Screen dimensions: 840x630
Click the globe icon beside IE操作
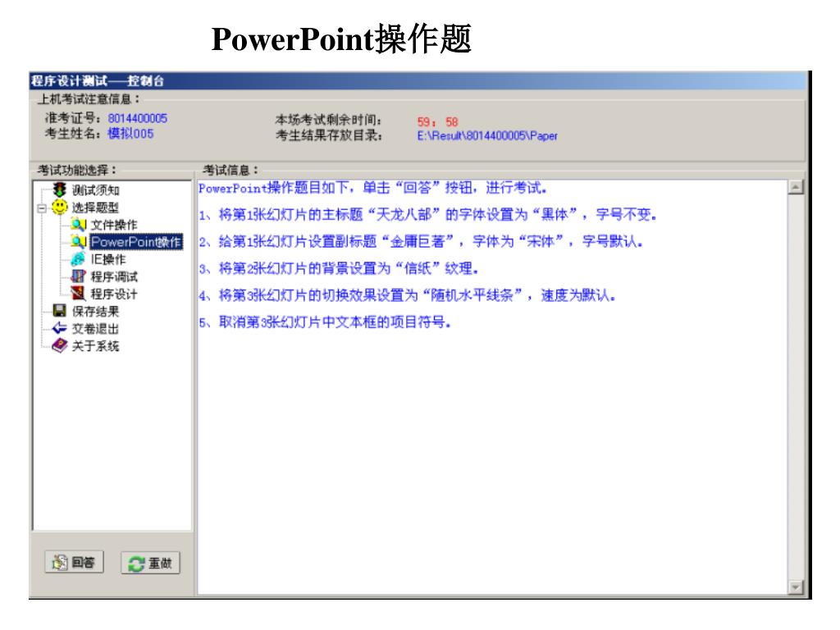[78, 259]
